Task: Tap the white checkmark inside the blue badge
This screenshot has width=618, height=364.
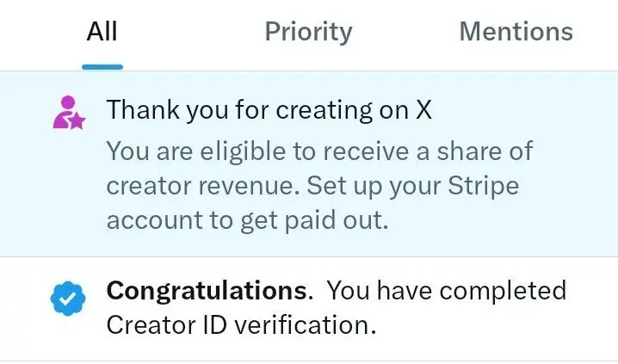Action: click(x=67, y=299)
